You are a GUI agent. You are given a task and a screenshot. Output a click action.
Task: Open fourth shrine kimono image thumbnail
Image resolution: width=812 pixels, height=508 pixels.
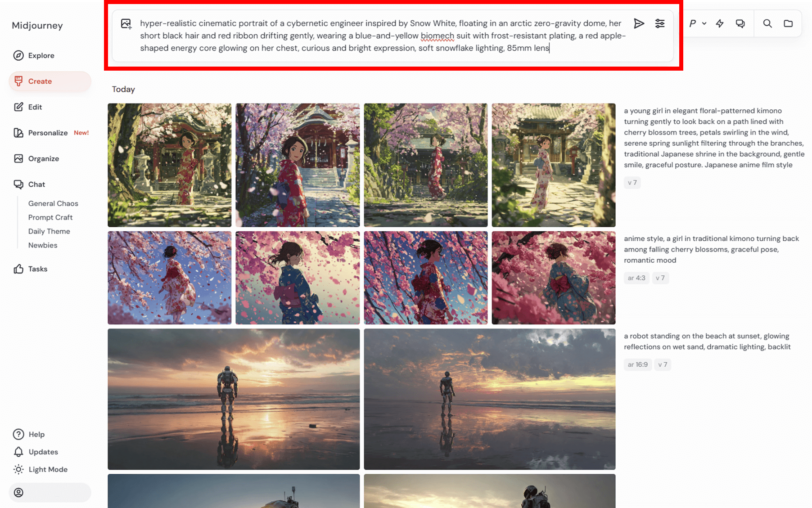click(554, 165)
